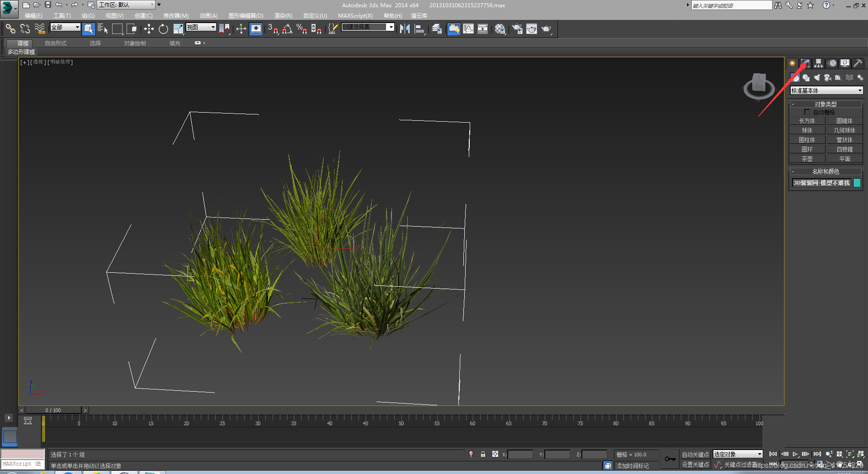Open the Modify panel tab
The image size is (868, 474).
(x=805, y=63)
